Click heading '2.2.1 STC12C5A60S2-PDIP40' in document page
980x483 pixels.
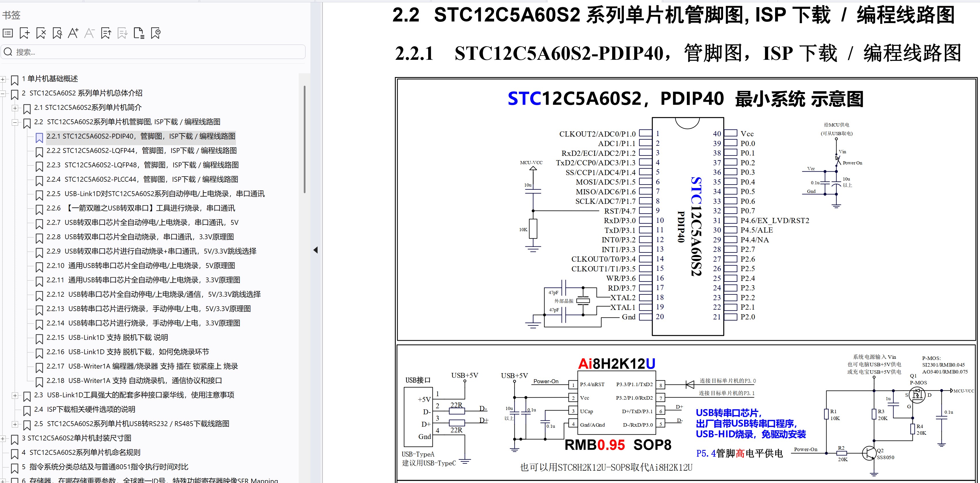[678, 53]
